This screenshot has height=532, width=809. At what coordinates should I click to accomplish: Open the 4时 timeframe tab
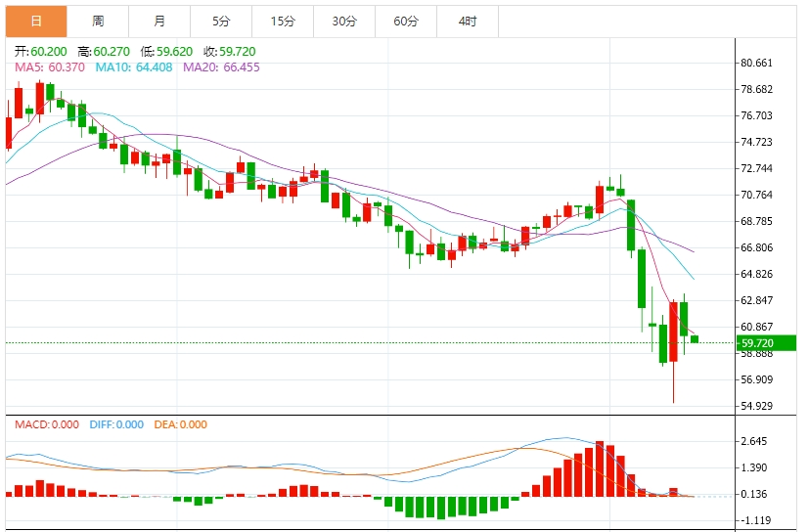click(468, 22)
